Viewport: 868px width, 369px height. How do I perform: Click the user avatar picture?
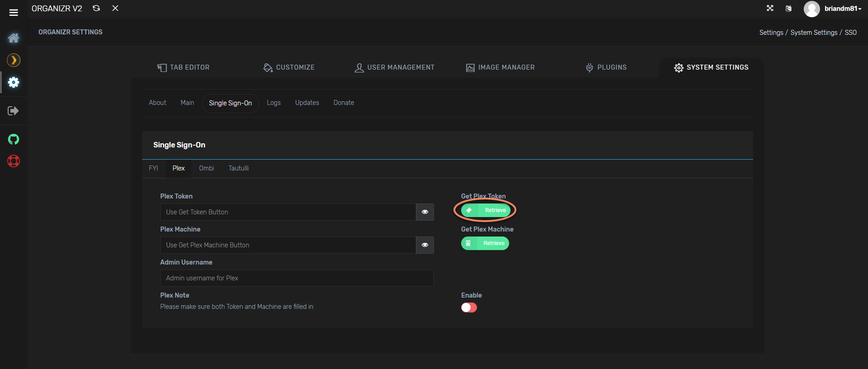click(x=811, y=9)
